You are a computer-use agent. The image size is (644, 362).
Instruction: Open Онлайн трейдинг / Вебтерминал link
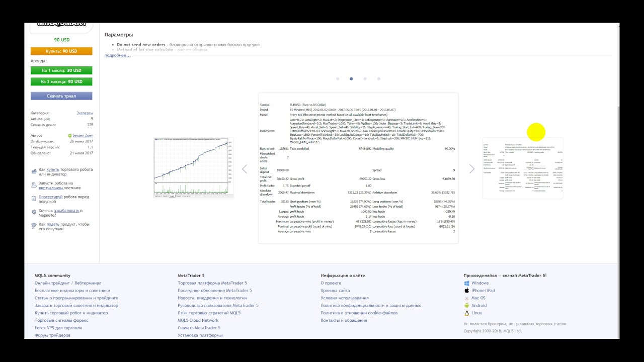[x=68, y=283]
